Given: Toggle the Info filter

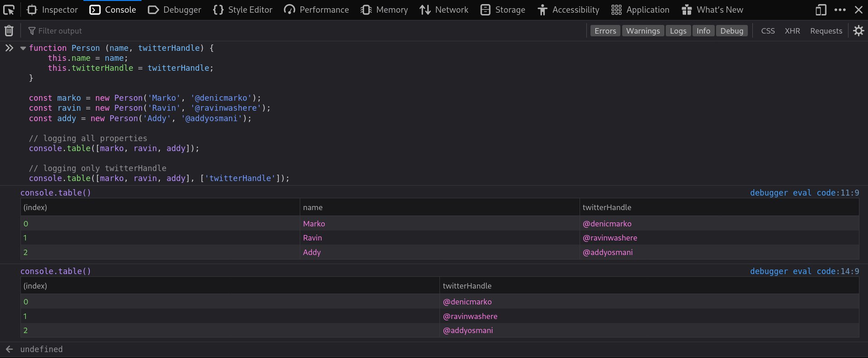Looking at the screenshot, I should click(703, 31).
